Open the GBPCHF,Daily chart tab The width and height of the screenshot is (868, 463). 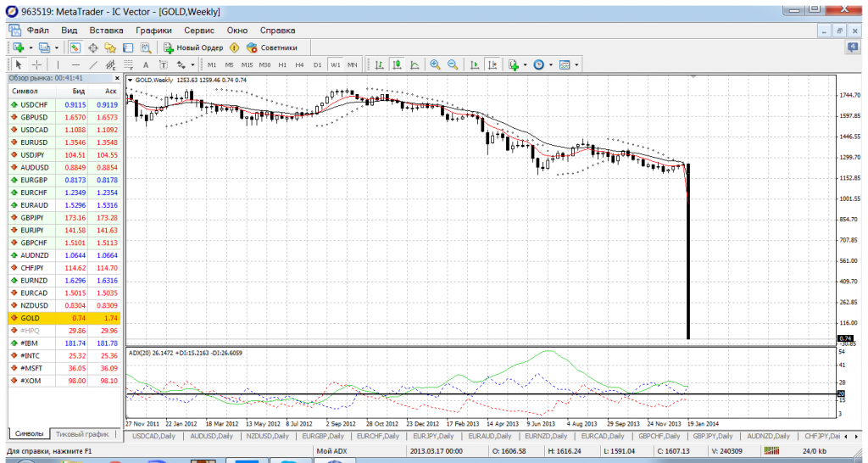[x=659, y=437]
